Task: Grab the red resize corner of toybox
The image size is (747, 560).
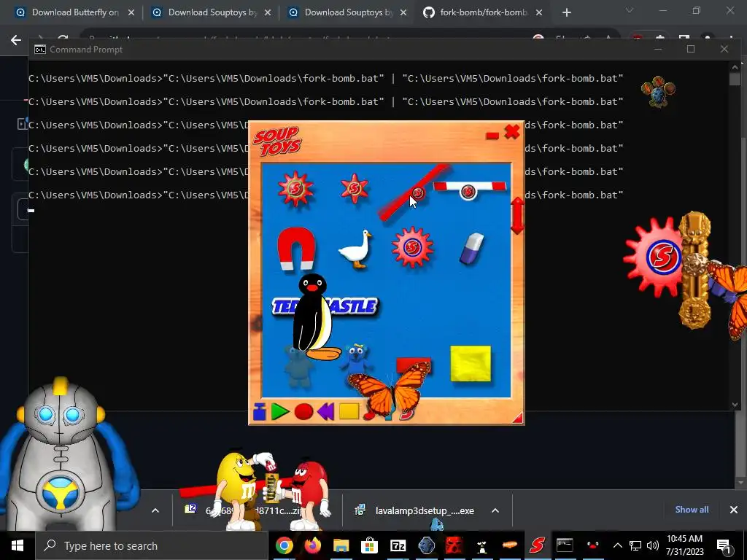Action: pos(517,418)
